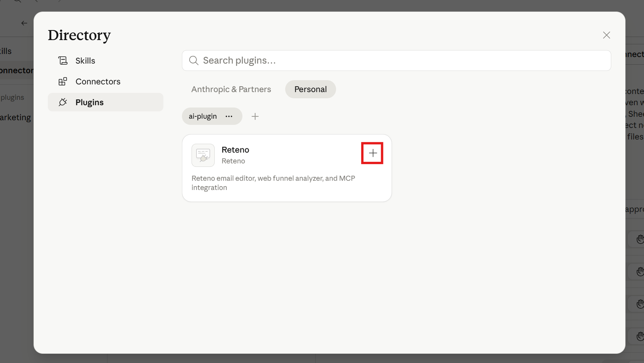Switch to Anthropic & Partners tab
The height and width of the screenshot is (363, 644).
point(231,89)
